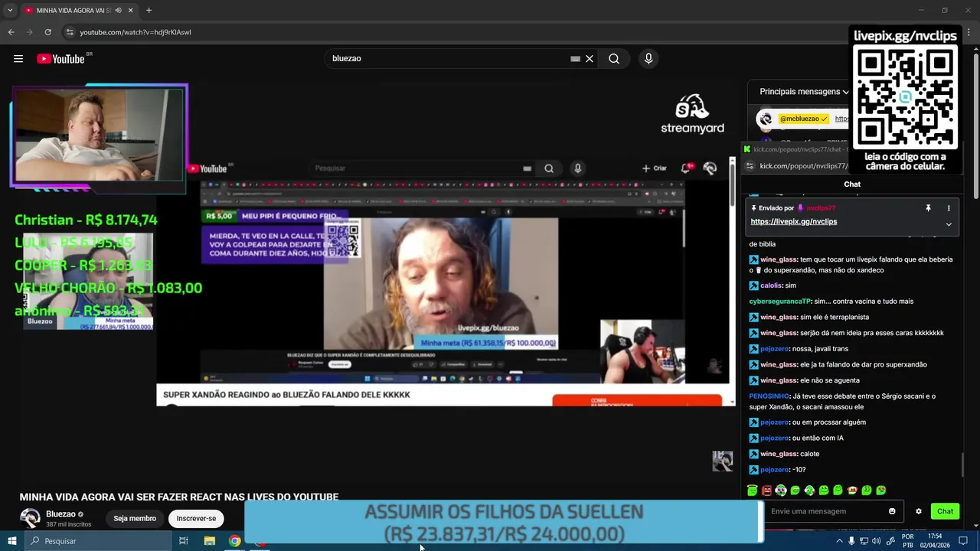Screen dimensions: 980x551
Task: Insert the red angry emote
Action: coord(766,491)
